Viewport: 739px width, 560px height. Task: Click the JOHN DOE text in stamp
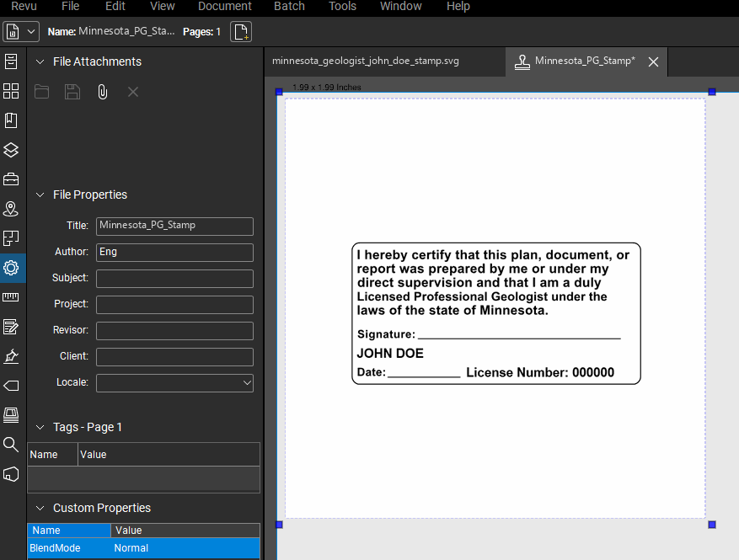tap(390, 354)
